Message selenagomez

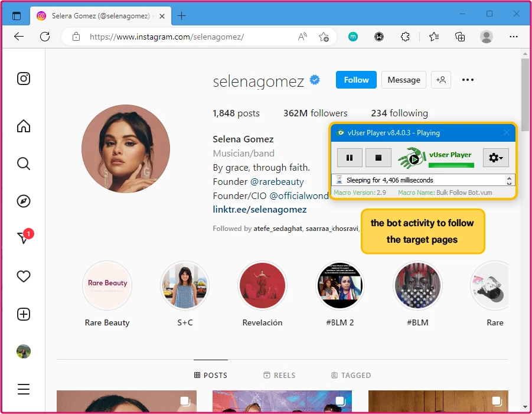tap(404, 80)
